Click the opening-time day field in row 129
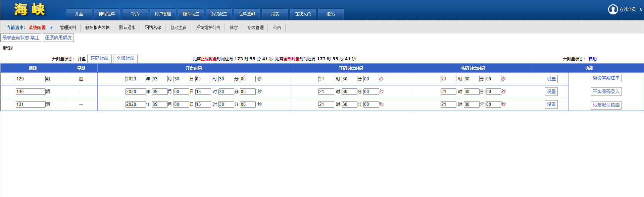This screenshot has width=644, height=197. 181,79
